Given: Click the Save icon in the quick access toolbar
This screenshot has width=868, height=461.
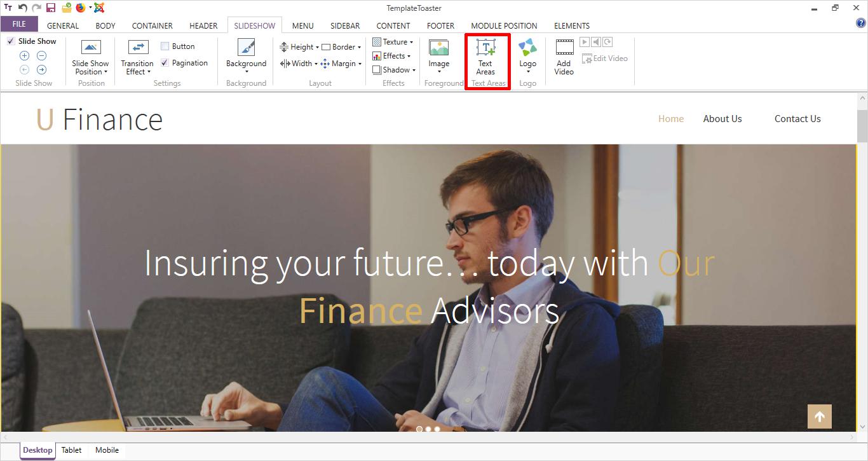Looking at the screenshot, I should click(51, 8).
